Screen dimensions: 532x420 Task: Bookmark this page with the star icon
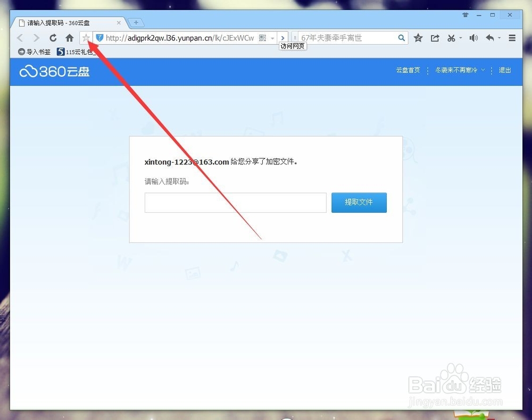pyautogui.click(x=86, y=38)
